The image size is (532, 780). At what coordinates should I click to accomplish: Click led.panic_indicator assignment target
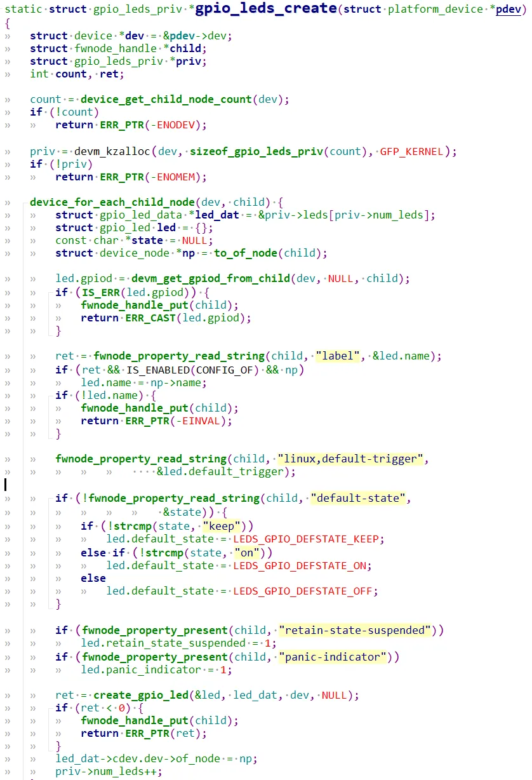(141, 669)
